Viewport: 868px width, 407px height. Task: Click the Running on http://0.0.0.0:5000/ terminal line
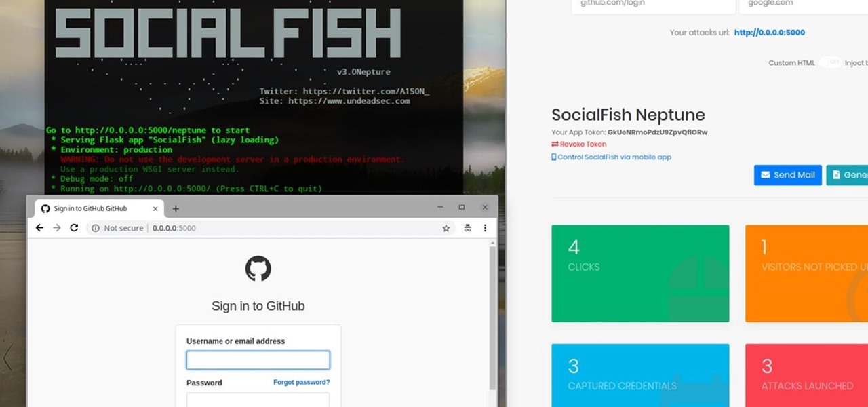[x=186, y=189]
